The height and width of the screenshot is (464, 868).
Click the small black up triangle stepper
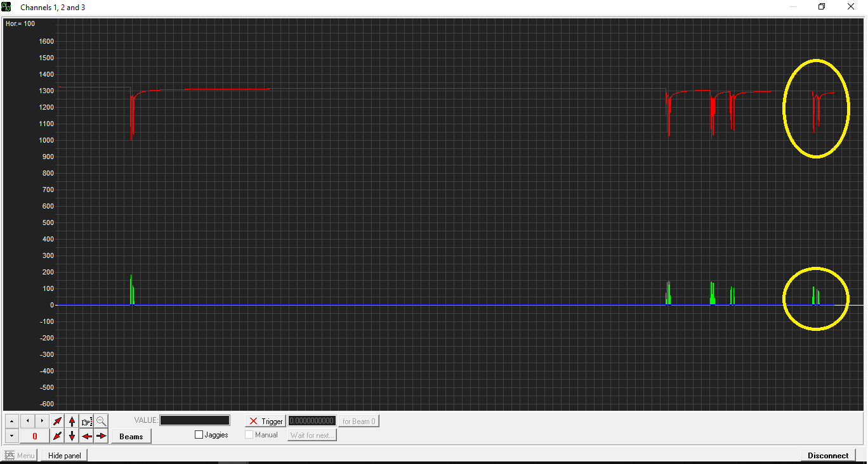point(11,421)
